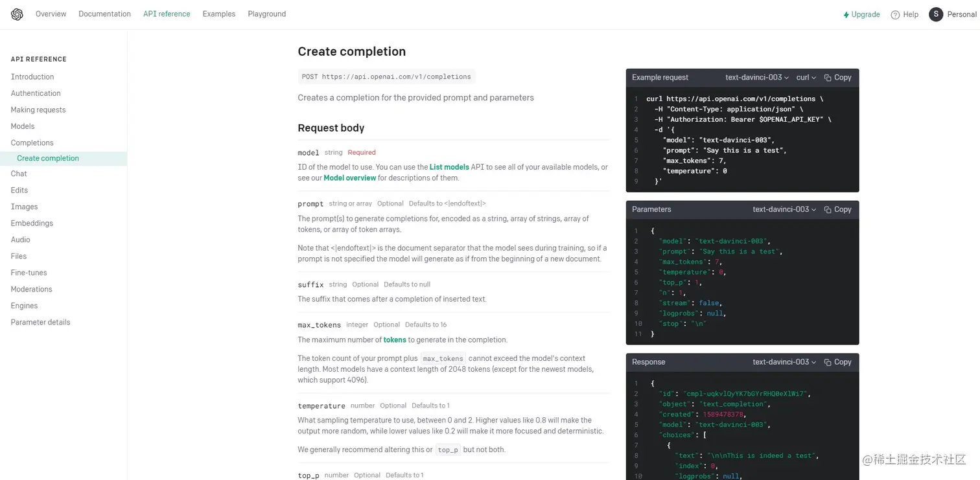Go to Fine-tunes in the sidebar

coord(29,273)
